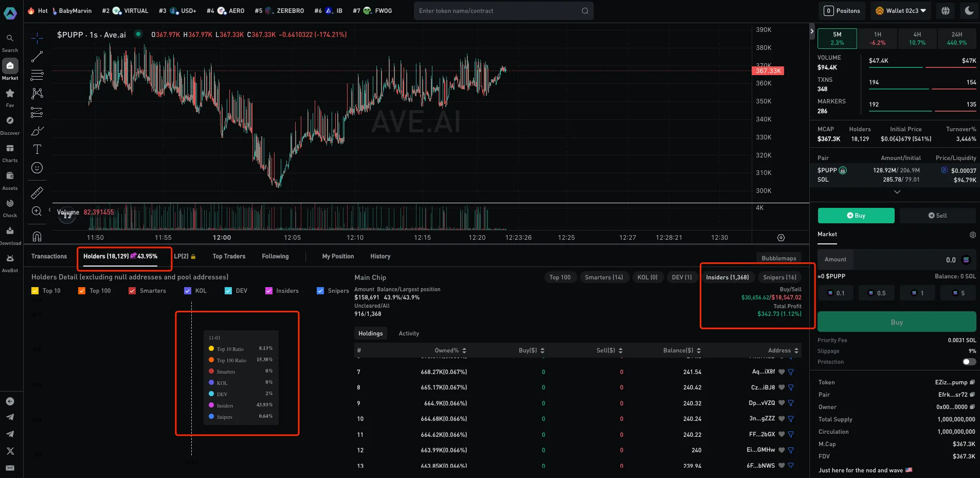The height and width of the screenshot is (478, 980).
Task: Switch to Transactions tab
Action: coord(49,256)
